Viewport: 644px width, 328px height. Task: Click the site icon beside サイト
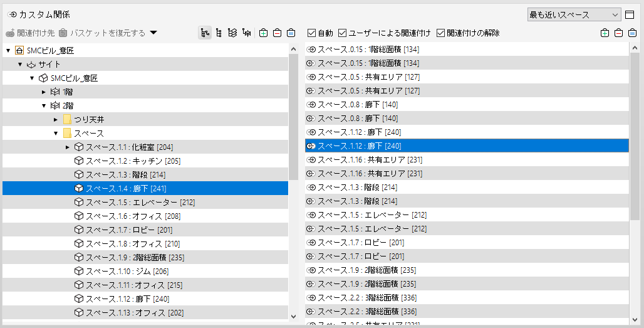pyautogui.click(x=31, y=65)
